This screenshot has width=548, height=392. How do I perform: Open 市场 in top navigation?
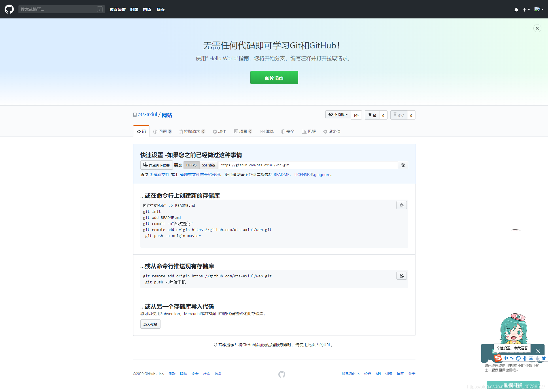click(x=147, y=10)
